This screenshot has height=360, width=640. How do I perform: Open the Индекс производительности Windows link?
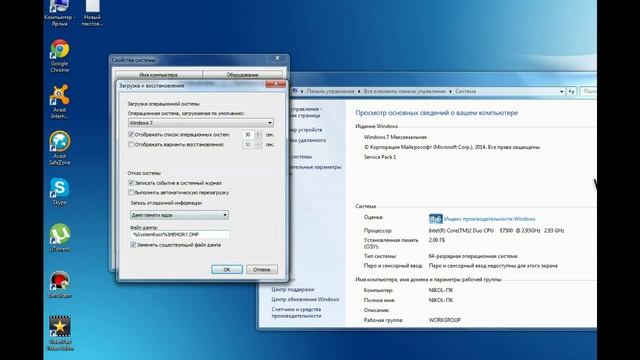(x=489, y=219)
